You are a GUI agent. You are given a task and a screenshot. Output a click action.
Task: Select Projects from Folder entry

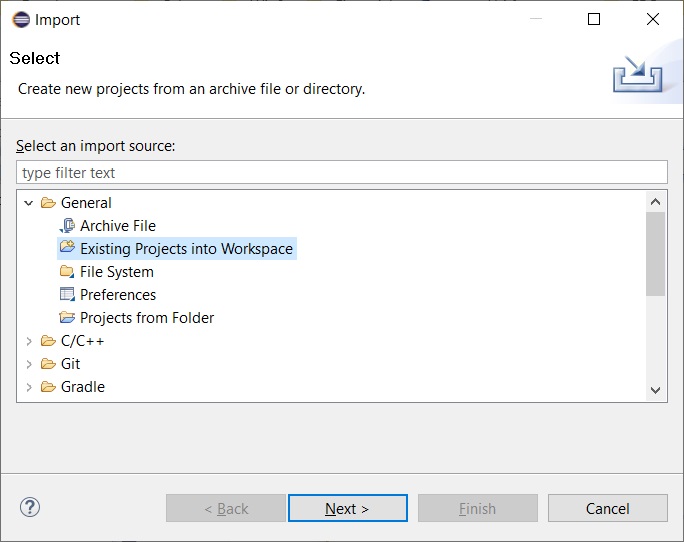click(x=147, y=318)
